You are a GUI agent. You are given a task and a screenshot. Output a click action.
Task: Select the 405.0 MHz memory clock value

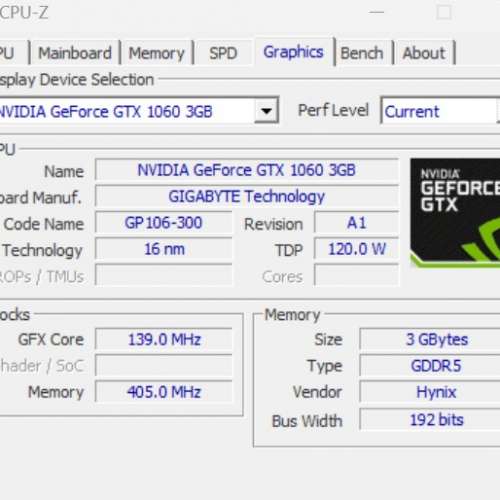pyautogui.click(x=164, y=392)
